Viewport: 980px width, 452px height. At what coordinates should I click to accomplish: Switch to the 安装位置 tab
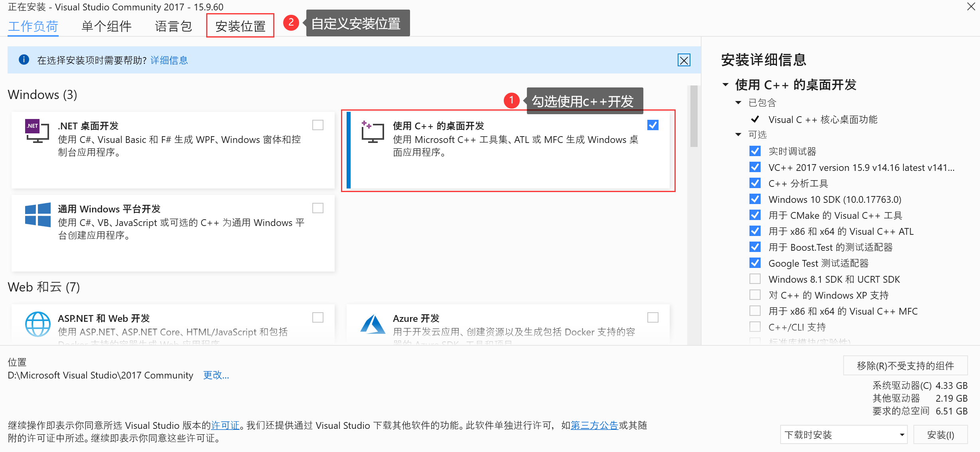click(240, 26)
